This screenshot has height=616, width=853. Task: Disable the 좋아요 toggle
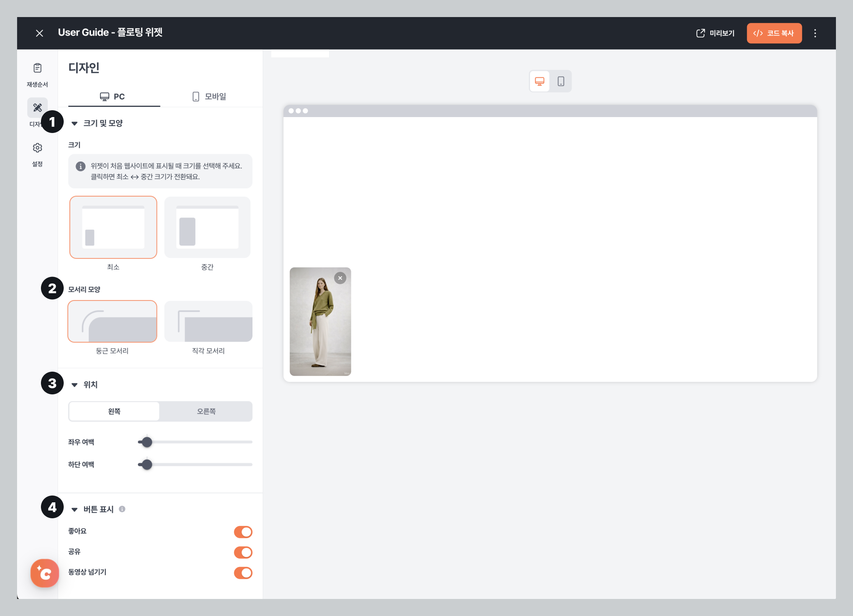pyautogui.click(x=243, y=532)
